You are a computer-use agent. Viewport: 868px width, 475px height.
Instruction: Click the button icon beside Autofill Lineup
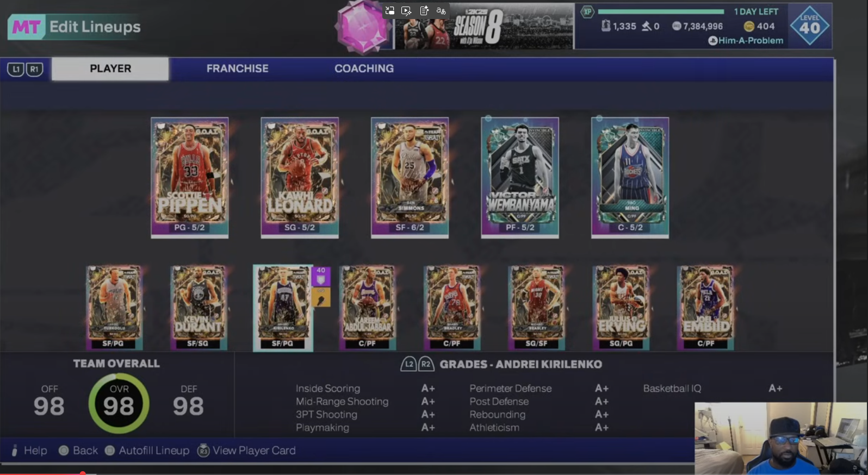click(x=110, y=451)
